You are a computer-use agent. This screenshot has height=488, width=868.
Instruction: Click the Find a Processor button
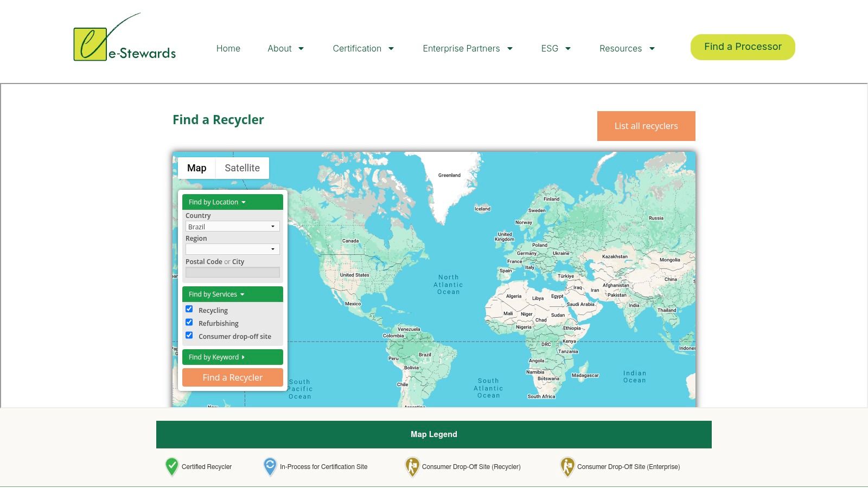pos(742,47)
